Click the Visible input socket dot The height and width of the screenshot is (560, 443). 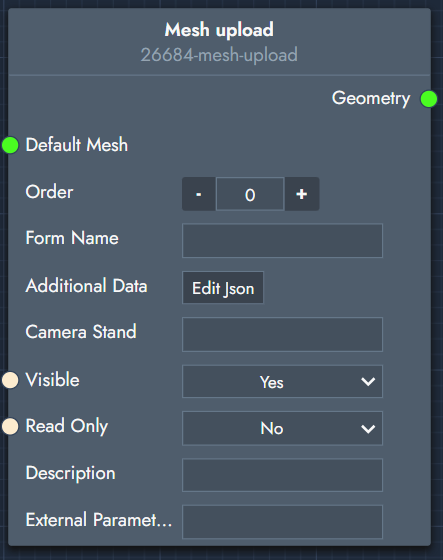(10, 380)
